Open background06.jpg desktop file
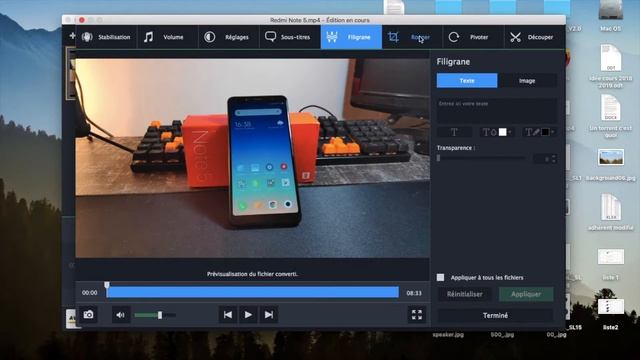 point(611,165)
